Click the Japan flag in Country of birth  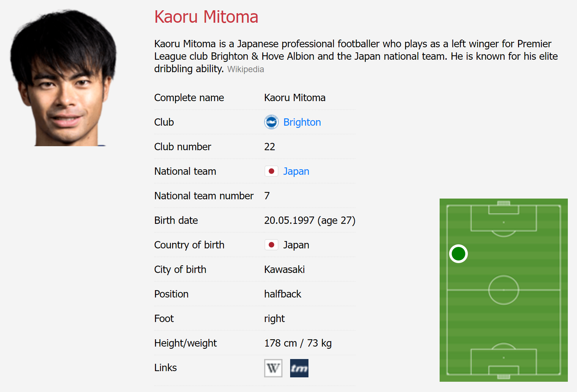coord(271,245)
